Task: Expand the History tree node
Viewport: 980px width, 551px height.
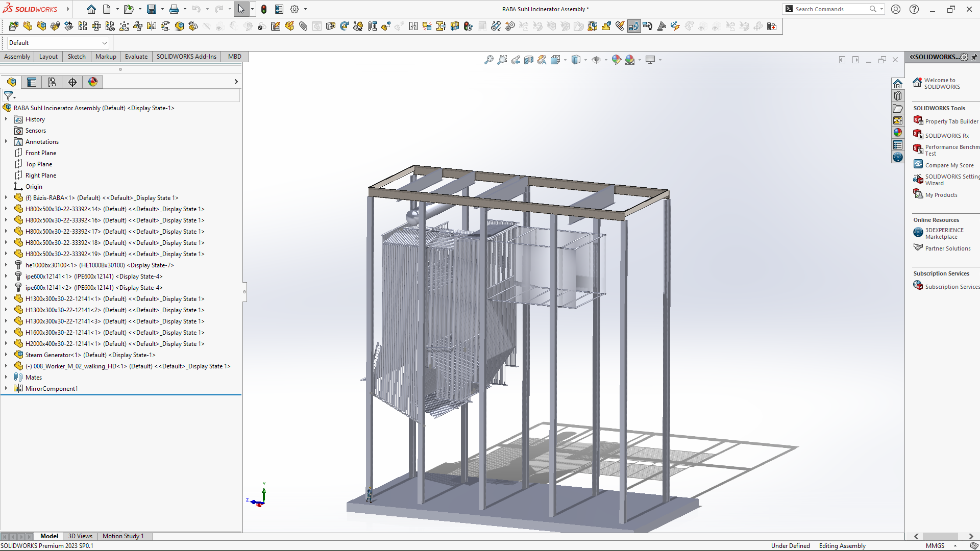Action: point(6,119)
